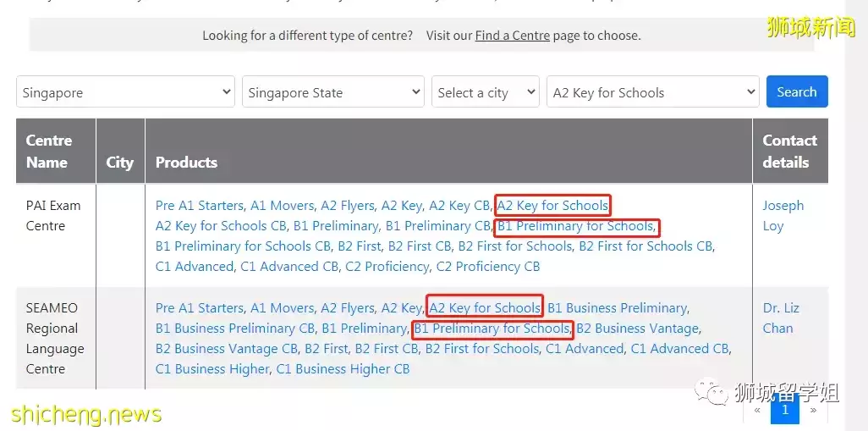Click the WeChat logo icon
The image size is (868, 431).
pos(711,392)
